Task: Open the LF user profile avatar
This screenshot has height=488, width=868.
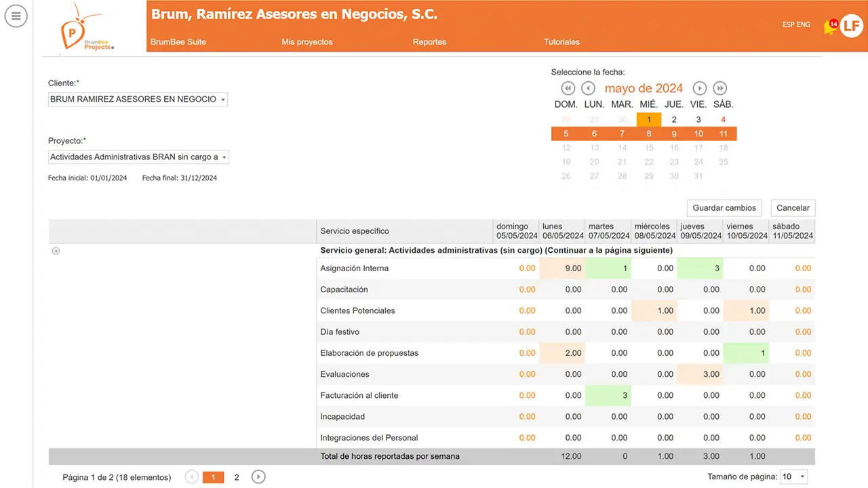Action: 852,26
